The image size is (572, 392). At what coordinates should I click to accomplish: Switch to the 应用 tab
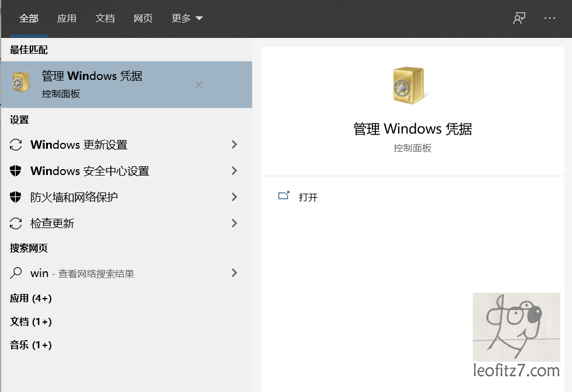pyautogui.click(x=67, y=18)
